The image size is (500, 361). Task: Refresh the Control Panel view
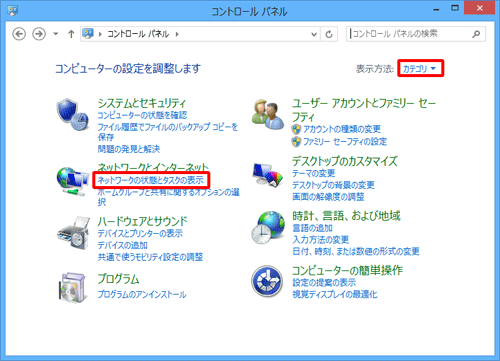point(329,34)
